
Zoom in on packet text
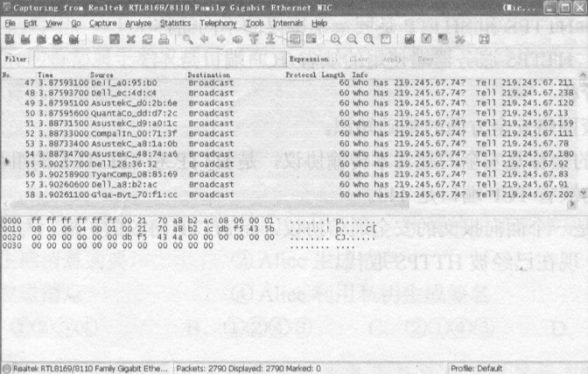336,39
